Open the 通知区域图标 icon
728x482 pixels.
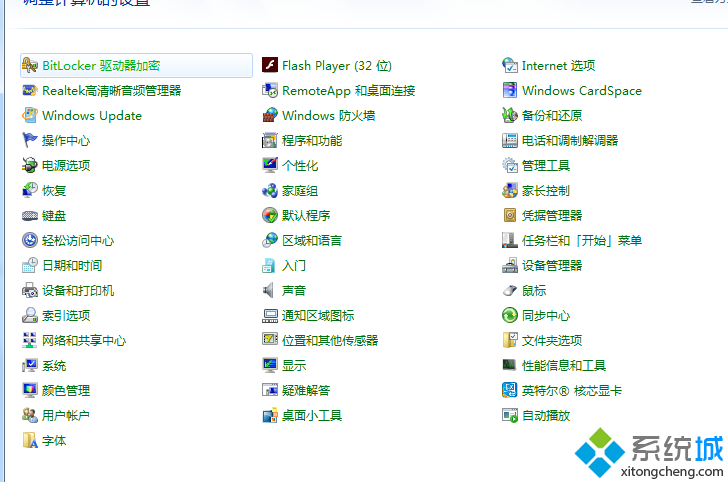[270, 316]
